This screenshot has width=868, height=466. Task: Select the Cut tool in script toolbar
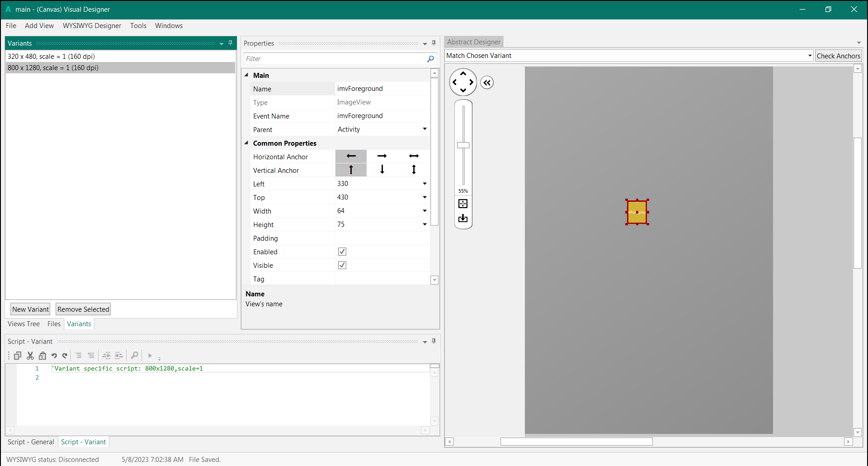[x=30, y=356]
